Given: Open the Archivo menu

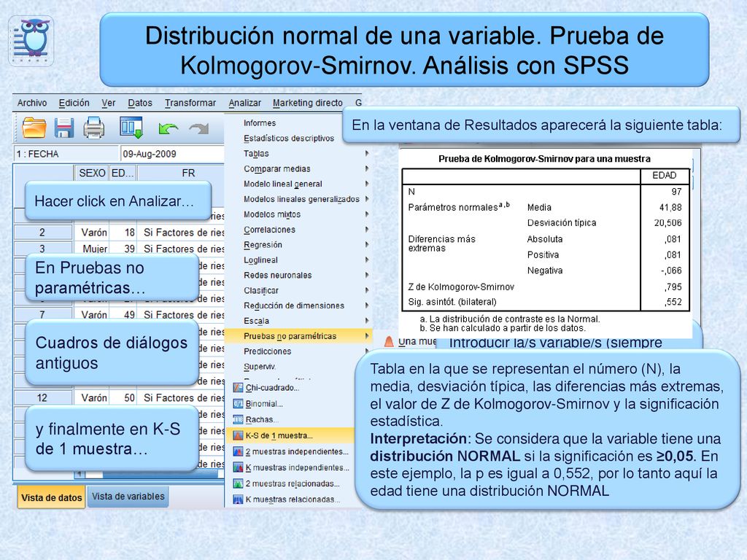Looking at the screenshot, I should tap(32, 103).
